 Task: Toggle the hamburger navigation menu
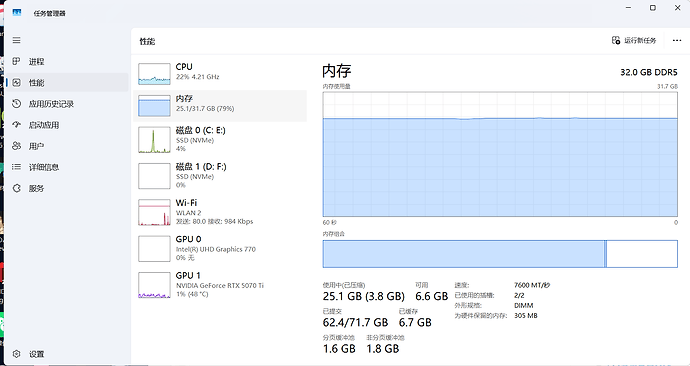(x=16, y=40)
